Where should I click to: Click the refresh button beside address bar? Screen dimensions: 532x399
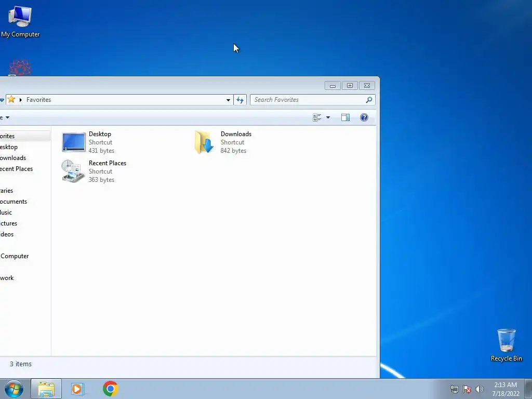240,100
